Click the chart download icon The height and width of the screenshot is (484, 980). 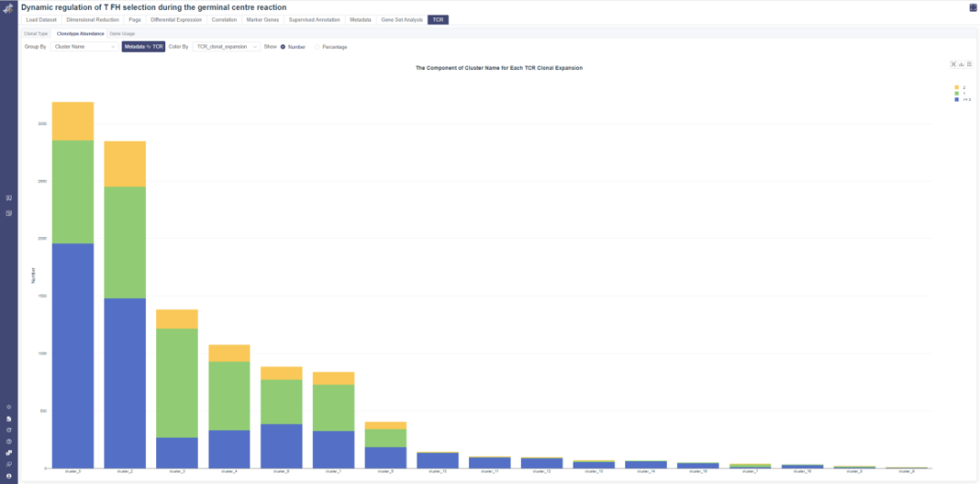coord(961,64)
